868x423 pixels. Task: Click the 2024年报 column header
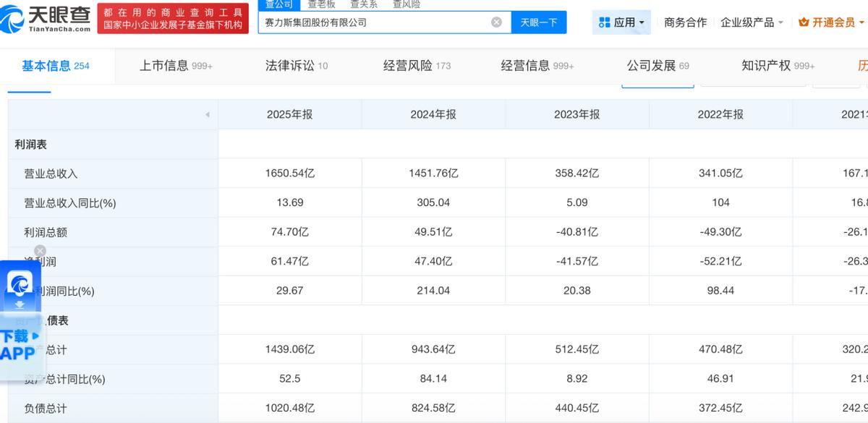[433, 114]
